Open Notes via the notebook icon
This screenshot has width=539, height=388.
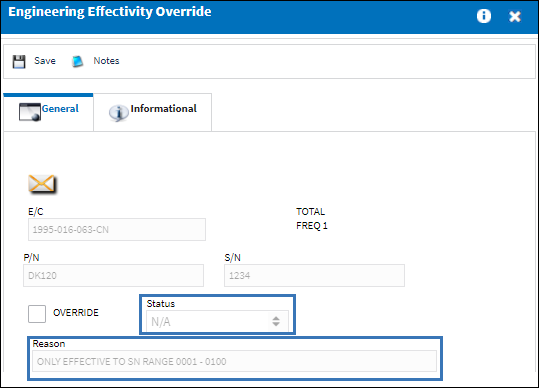click(x=78, y=62)
